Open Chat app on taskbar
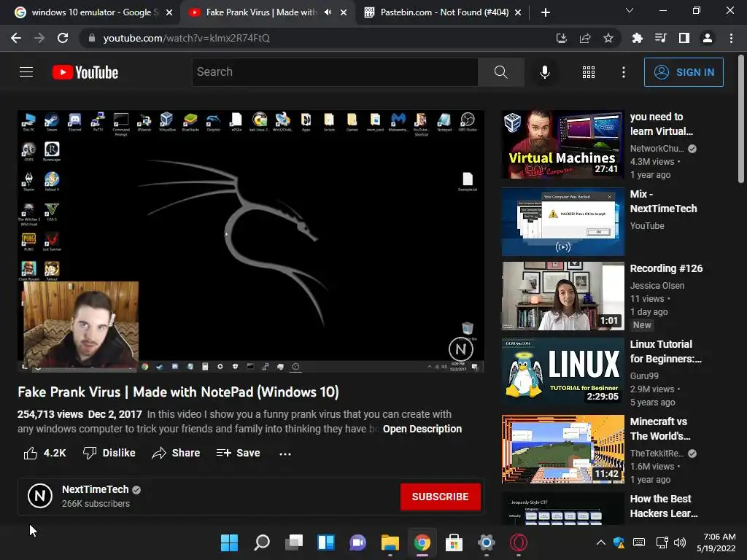The image size is (747, 560). [x=357, y=542]
